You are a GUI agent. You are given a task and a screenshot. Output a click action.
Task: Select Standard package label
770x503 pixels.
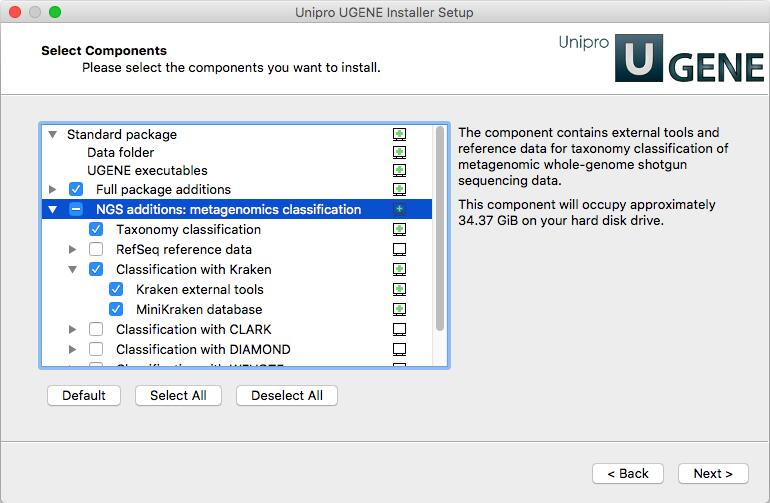coord(122,135)
